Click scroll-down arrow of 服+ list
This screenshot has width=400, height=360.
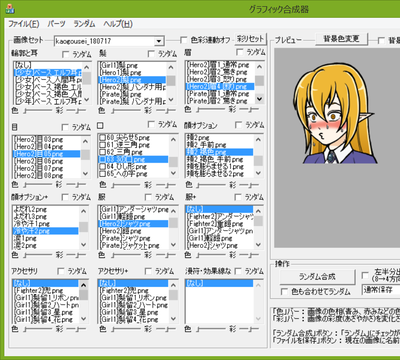coord(259,245)
